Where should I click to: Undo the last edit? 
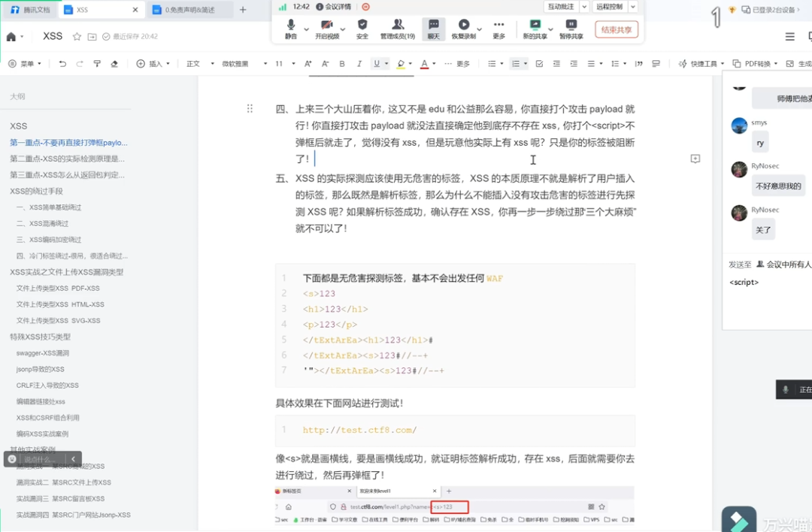pyautogui.click(x=62, y=64)
